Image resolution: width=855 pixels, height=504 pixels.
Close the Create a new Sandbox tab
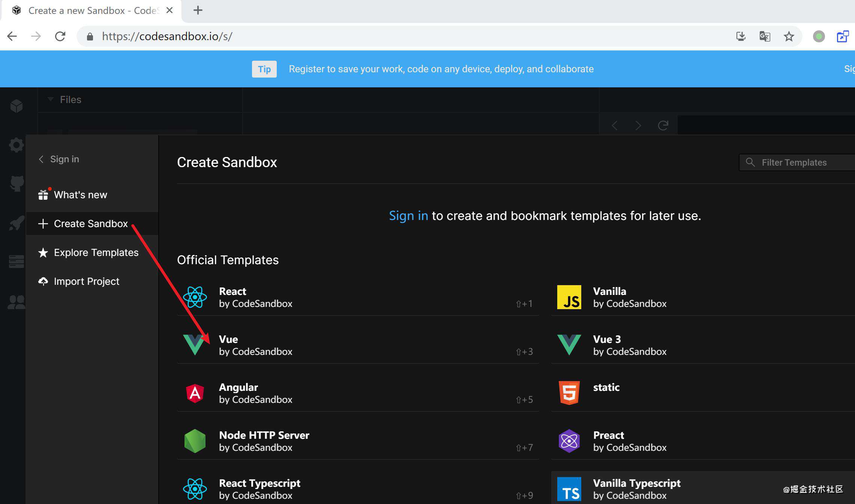[169, 10]
